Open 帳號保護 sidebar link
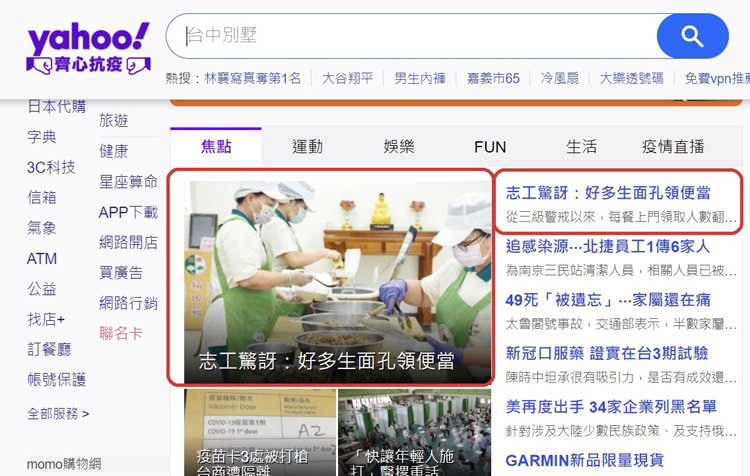This screenshot has width=750, height=476. (x=57, y=380)
